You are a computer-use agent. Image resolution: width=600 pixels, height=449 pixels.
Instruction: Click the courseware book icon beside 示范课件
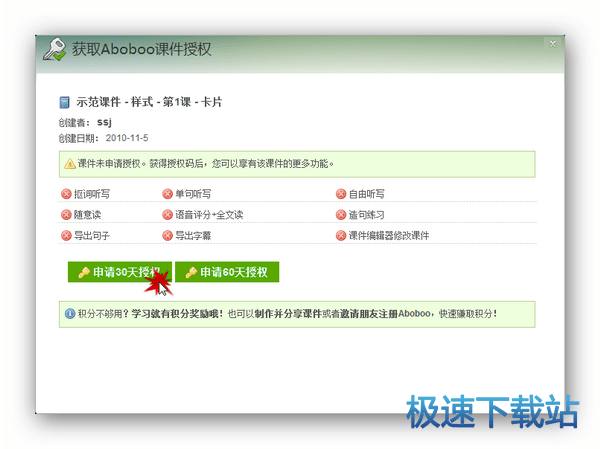(64, 102)
